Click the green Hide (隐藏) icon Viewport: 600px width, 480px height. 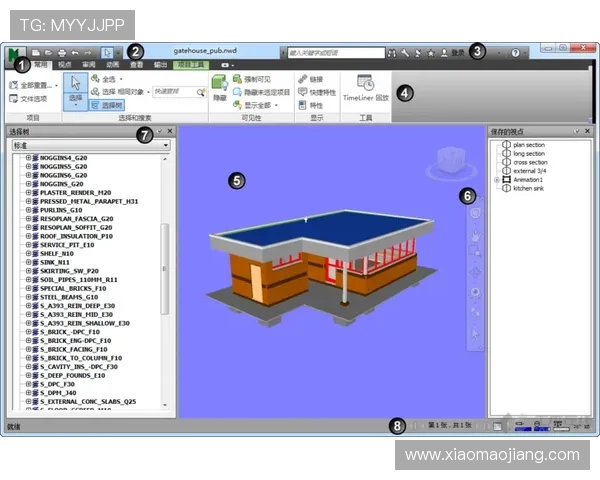pyautogui.click(x=219, y=89)
